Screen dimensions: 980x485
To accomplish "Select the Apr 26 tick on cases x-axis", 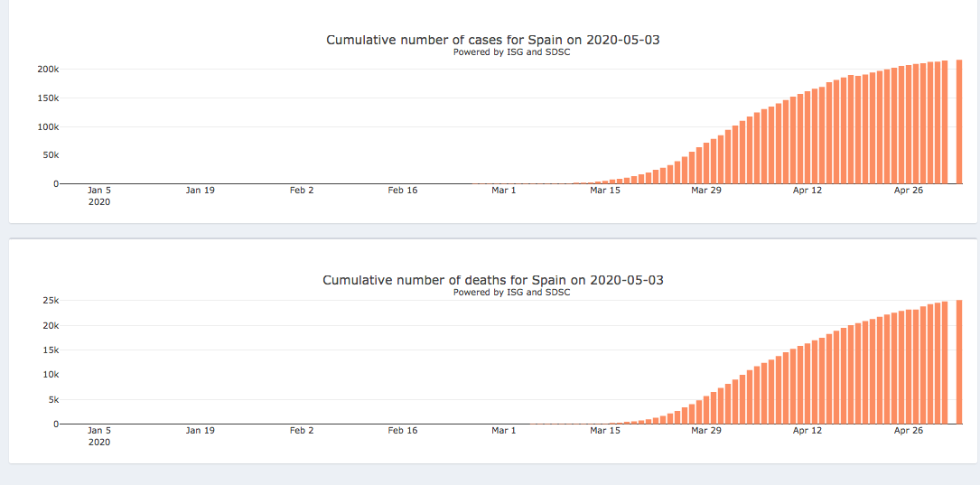I will 909,191.
